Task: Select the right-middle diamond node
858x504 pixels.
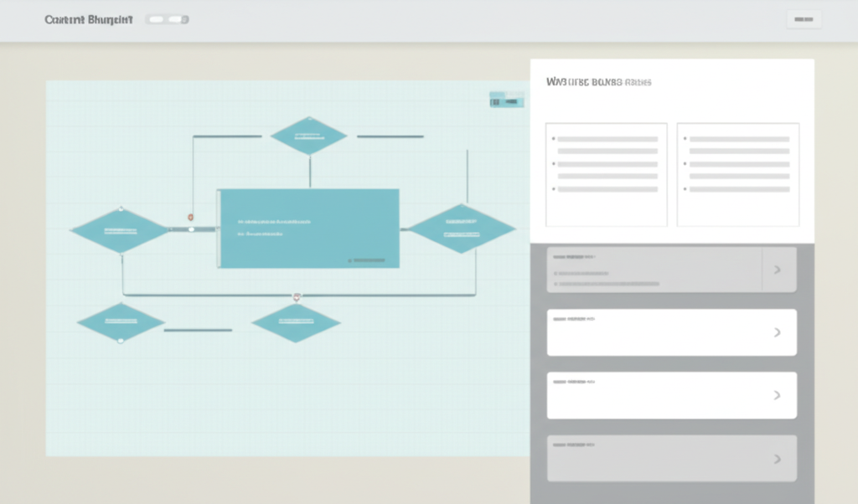Action: click(461, 229)
